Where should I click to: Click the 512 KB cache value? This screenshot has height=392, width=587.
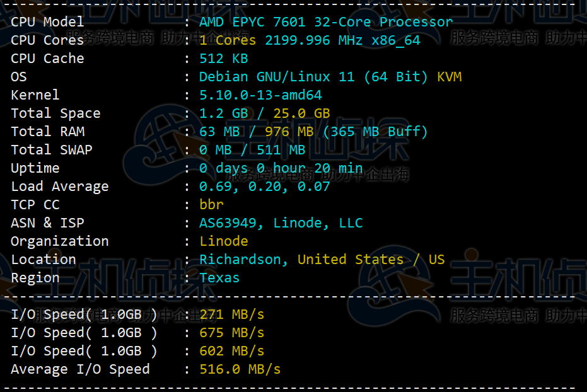coord(223,59)
